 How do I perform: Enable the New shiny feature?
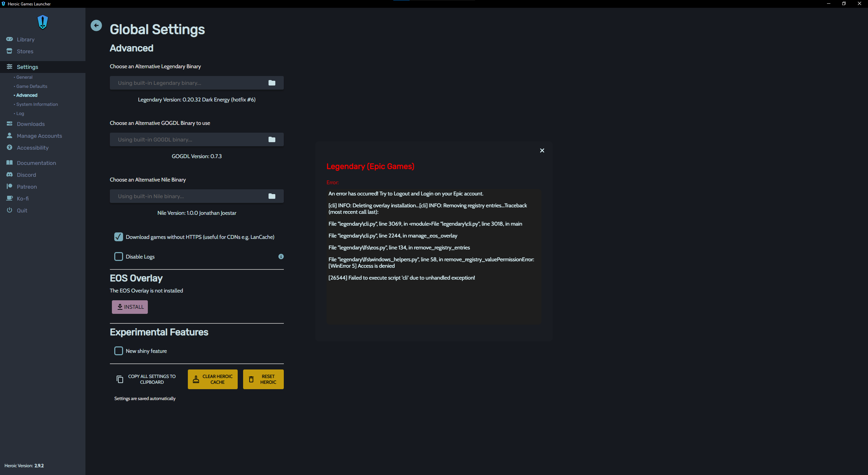click(x=118, y=351)
